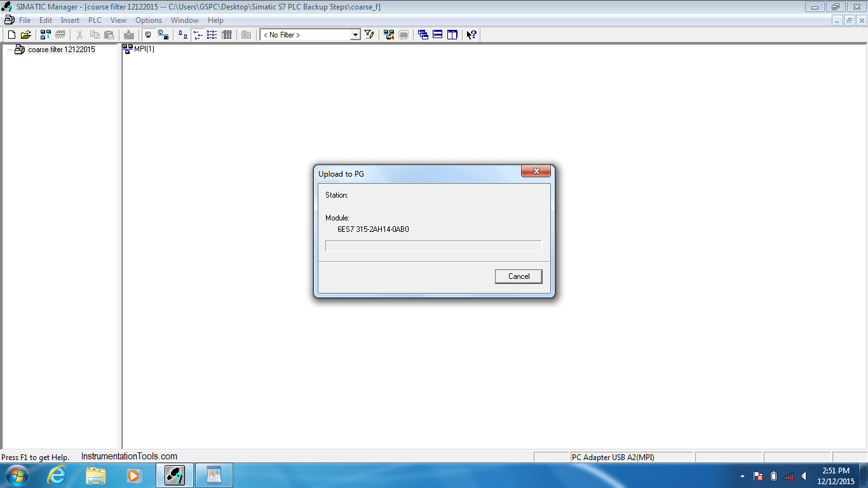The image size is (868, 488).
Task: Select the MPI(1) network object
Action: coord(139,49)
